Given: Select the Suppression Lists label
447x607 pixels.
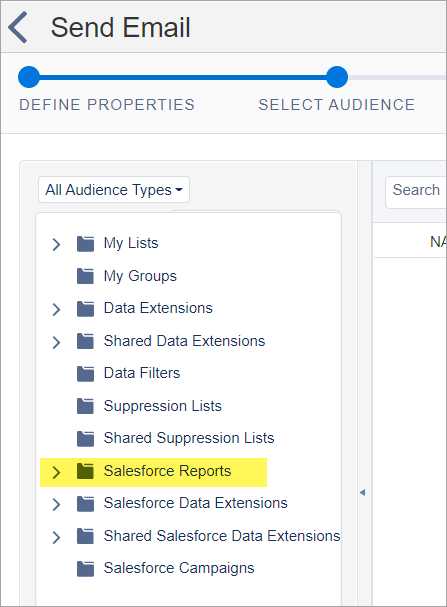Looking at the screenshot, I should (x=163, y=406).
